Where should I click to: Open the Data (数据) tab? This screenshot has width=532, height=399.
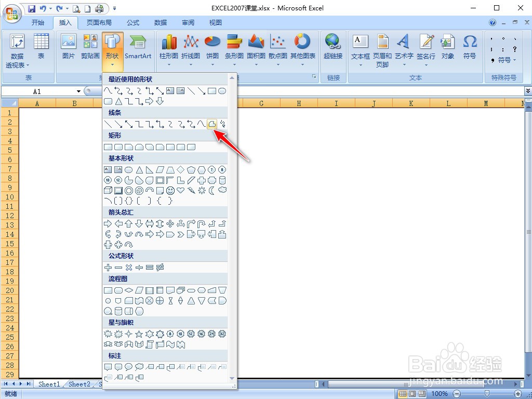[161, 23]
